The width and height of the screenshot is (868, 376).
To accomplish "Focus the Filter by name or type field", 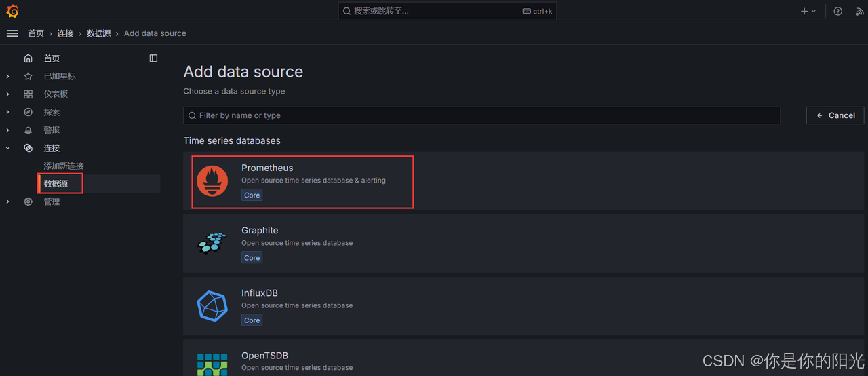I will coord(481,115).
